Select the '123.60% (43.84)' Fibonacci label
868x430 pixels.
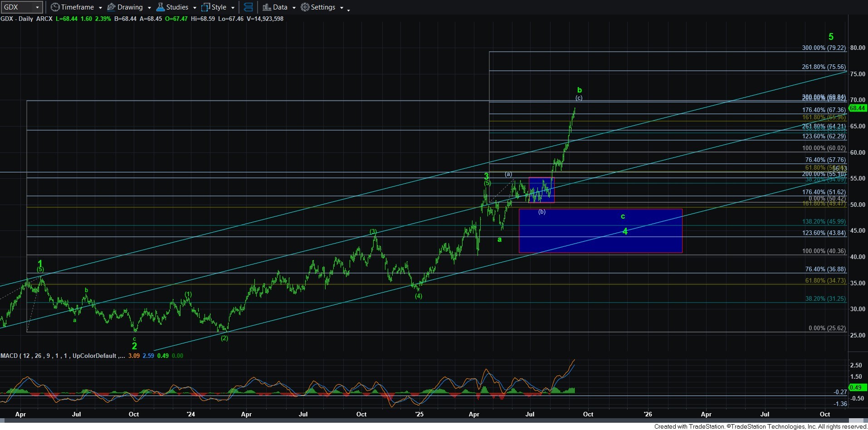pos(824,233)
